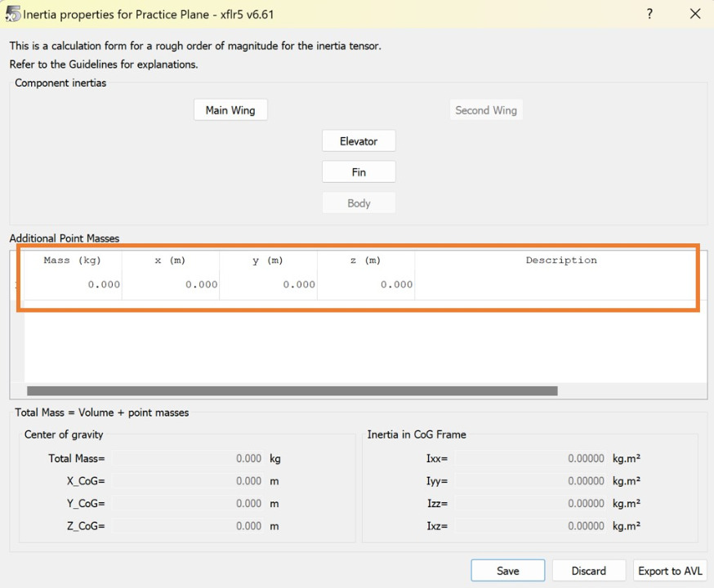Select the x (m) cell in first row

(171, 285)
